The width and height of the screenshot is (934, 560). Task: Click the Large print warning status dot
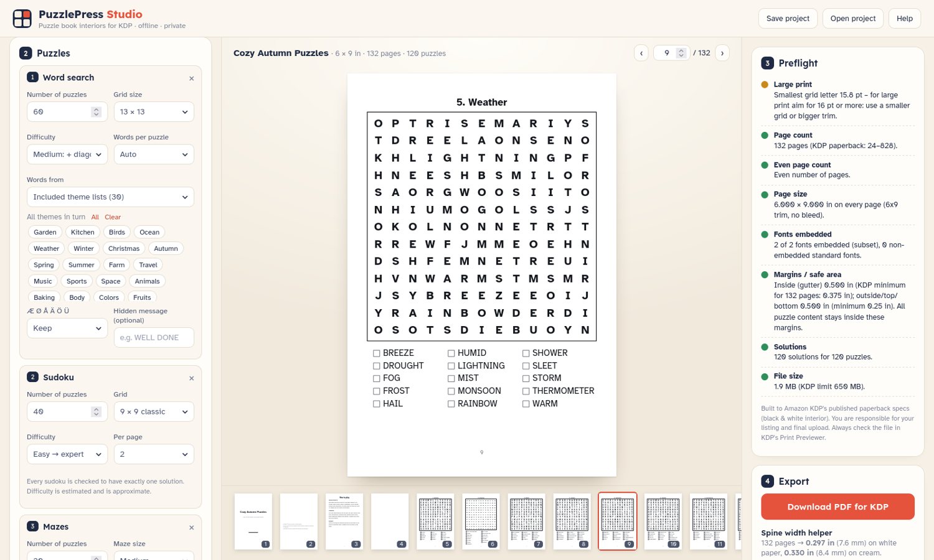(x=765, y=85)
